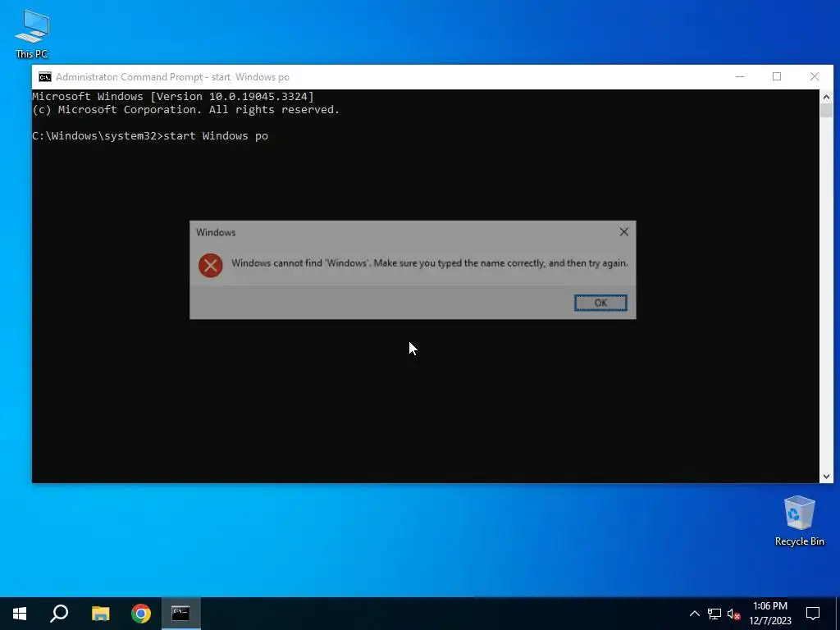Click scrollbar up arrow in Command Prompt

pos(826,97)
